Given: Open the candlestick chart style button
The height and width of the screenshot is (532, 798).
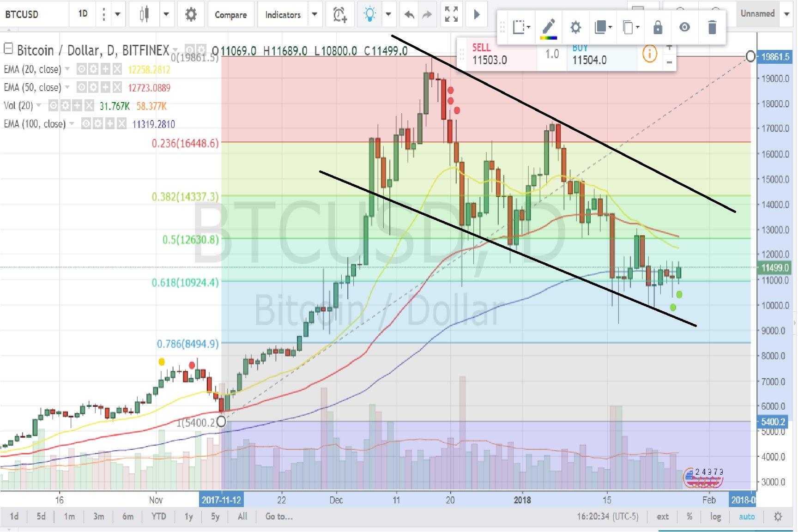Looking at the screenshot, I should 144,14.
